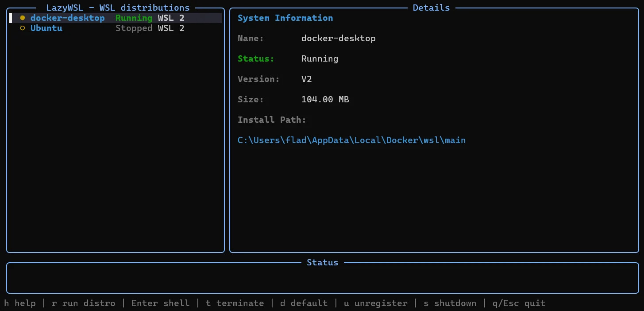Click the 'Install Path:' label
The width and height of the screenshot is (644, 311).
[x=272, y=120]
